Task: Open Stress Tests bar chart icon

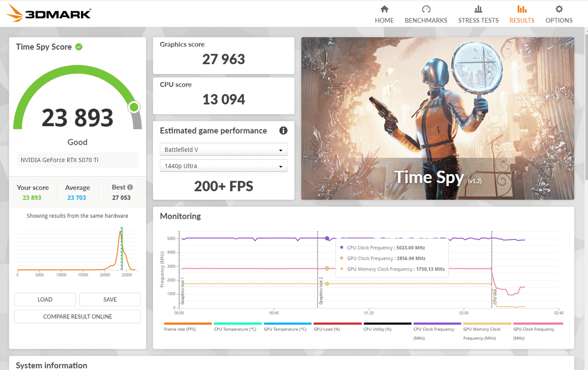Action: 478,9
